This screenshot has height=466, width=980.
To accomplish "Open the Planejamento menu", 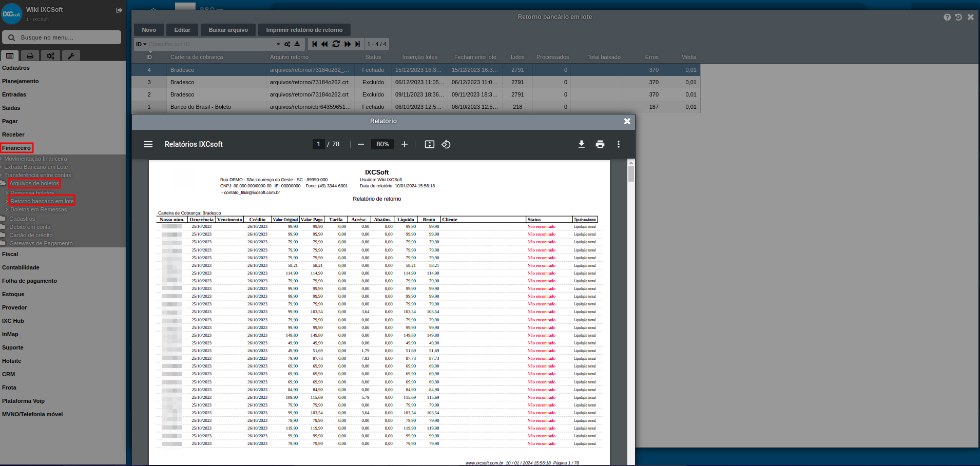I will [21, 81].
